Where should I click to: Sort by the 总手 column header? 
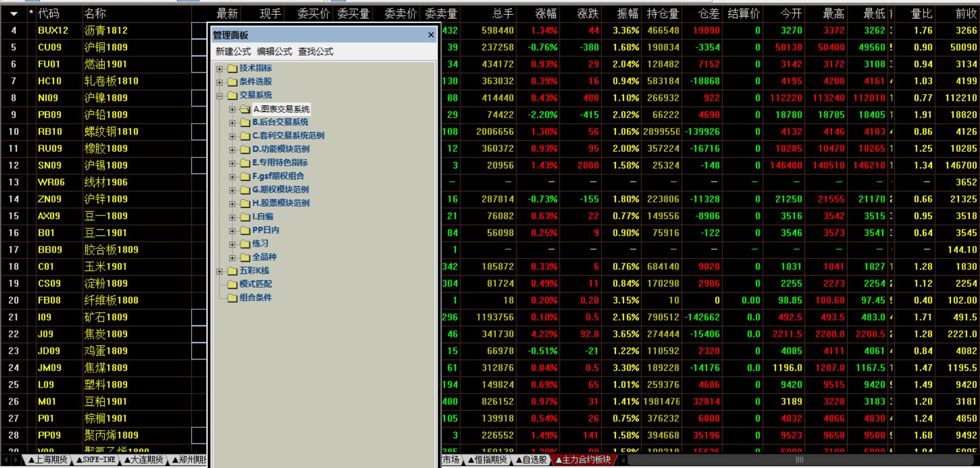pos(503,13)
